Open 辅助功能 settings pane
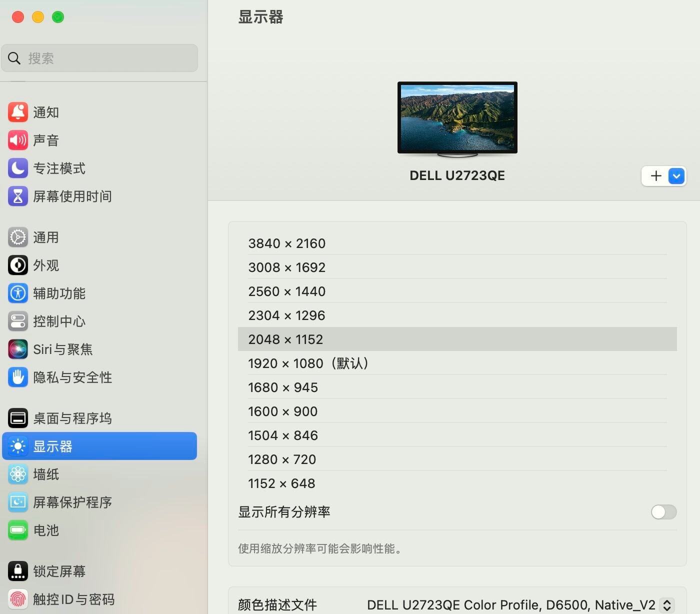The image size is (700, 614). [x=99, y=293]
